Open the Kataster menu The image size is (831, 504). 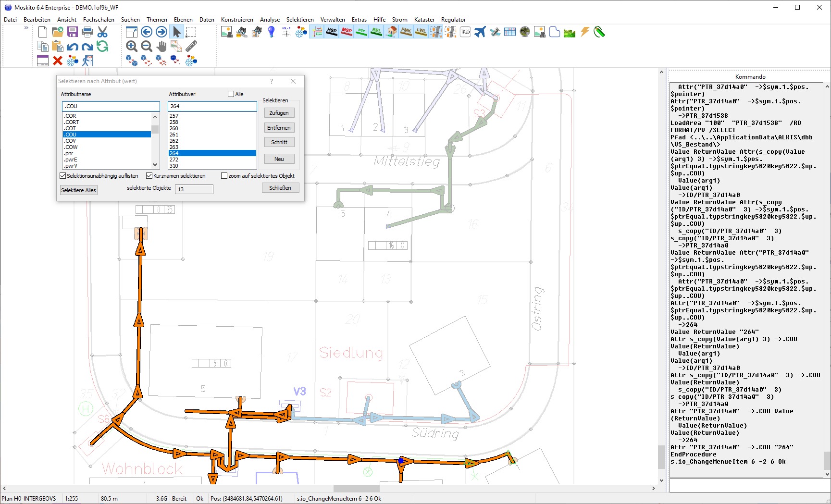[x=424, y=20]
